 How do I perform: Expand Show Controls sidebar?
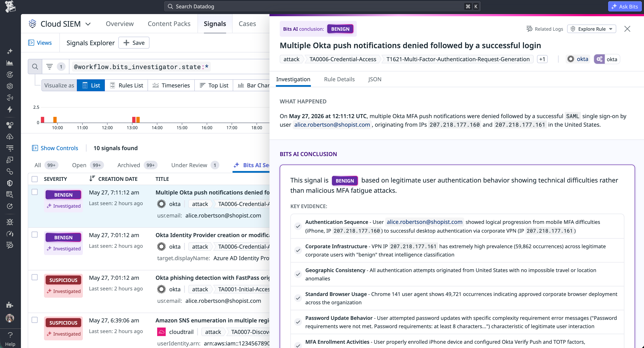click(55, 148)
